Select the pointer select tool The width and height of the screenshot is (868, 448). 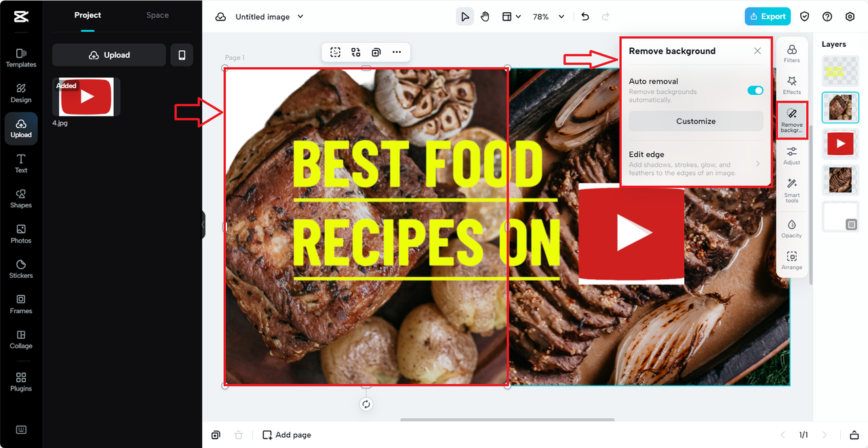(x=465, y=17)
